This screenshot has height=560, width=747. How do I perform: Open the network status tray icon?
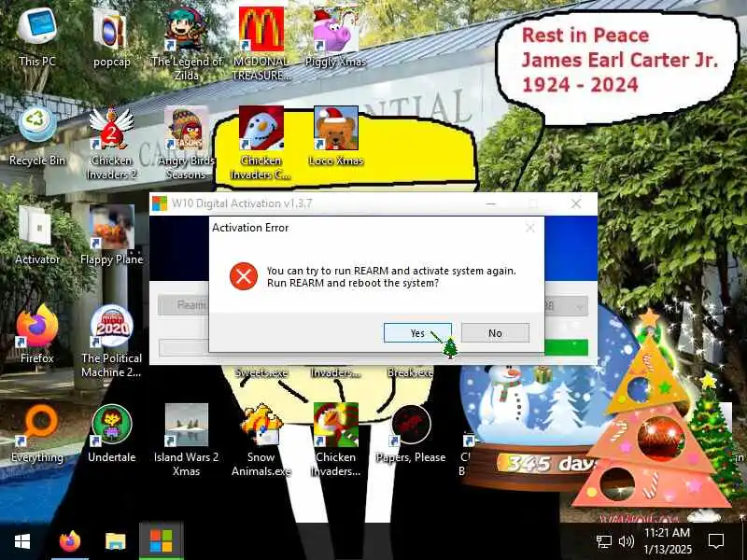pyautogui.click(x=604, y=541)
